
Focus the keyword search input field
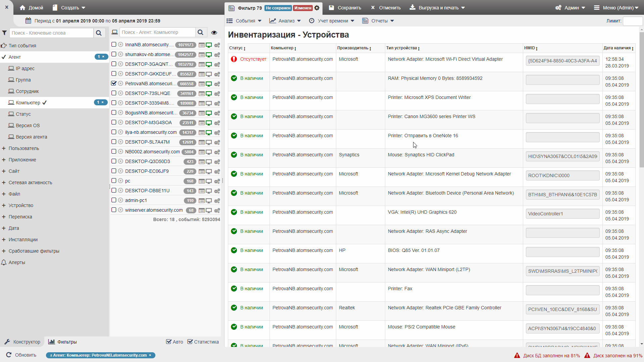pyautogui.click(x=51, y=33)
